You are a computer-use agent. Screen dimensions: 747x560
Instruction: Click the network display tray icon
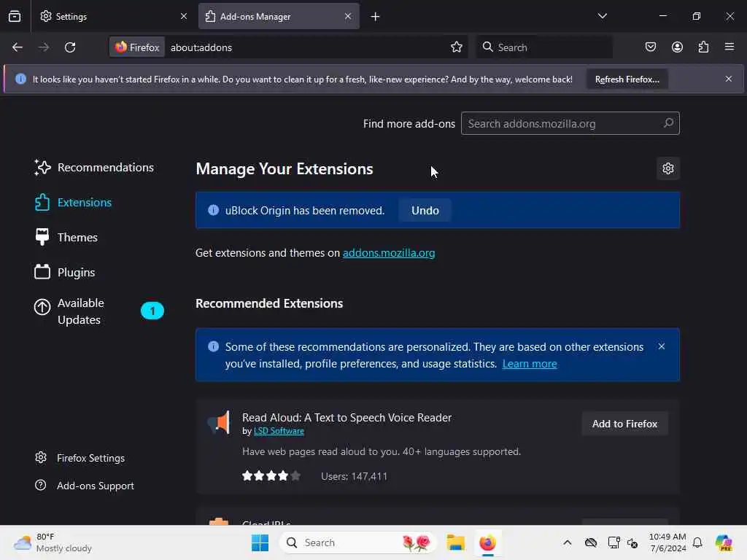[x=614, y=542]
